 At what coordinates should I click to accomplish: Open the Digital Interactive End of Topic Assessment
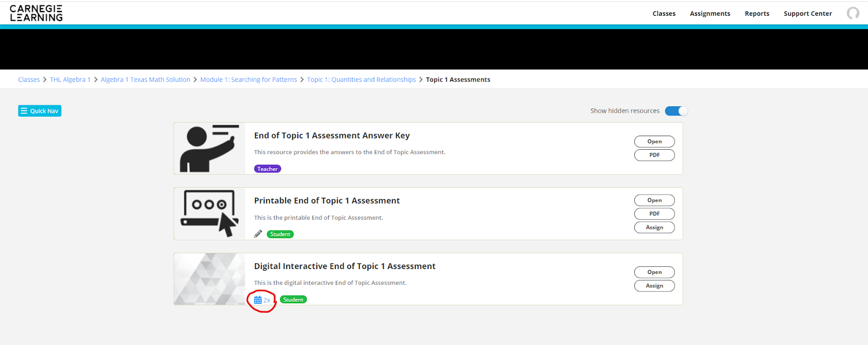pos(654,272)
